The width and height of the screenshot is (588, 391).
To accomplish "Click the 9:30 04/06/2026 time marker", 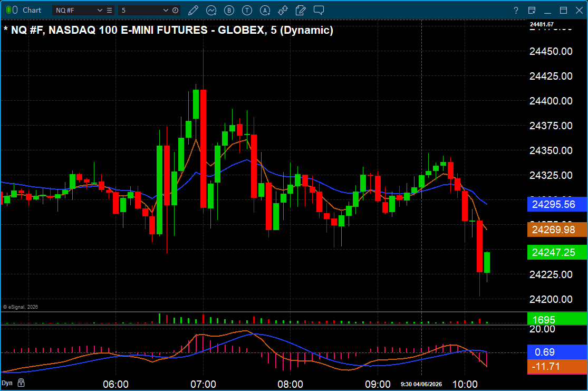I will click(x=421, y=384).
